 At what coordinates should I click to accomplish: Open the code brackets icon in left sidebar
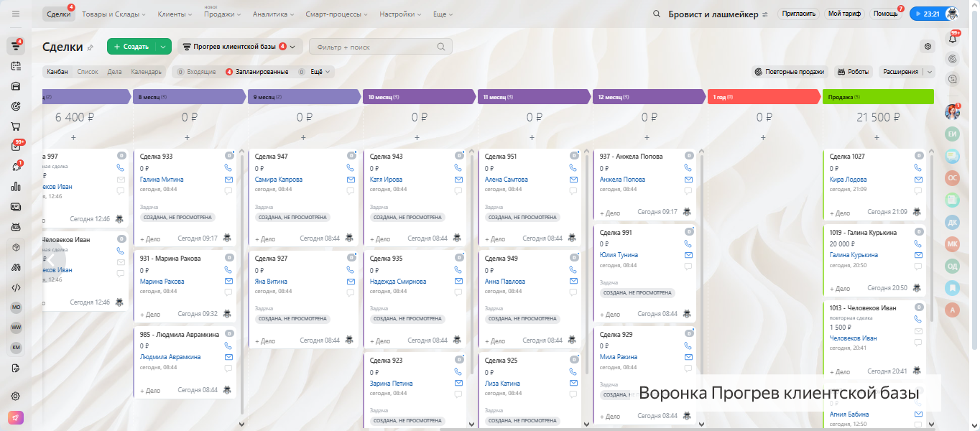click(15, 287)
